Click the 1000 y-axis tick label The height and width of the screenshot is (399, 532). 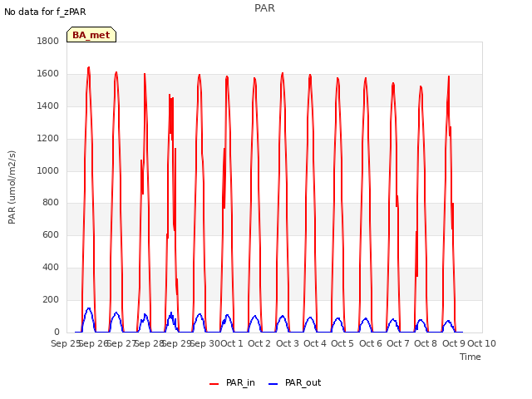(x=48, y=170)
